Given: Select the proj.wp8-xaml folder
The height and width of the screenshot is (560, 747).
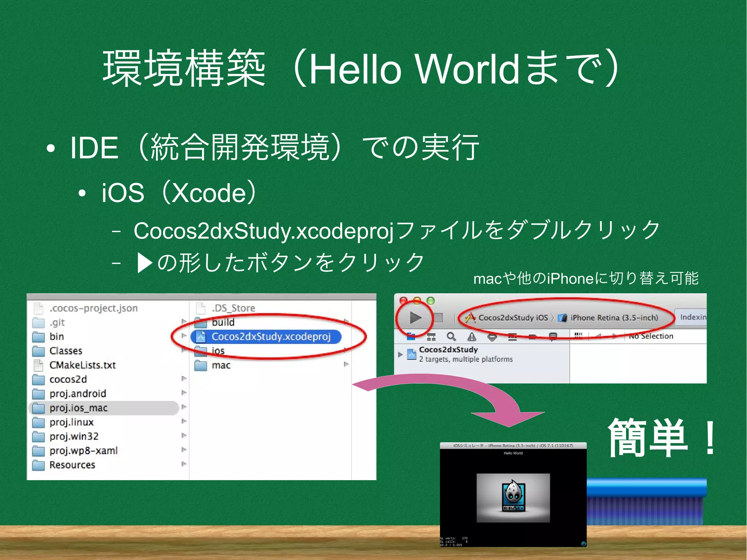Looking at the screenshot, I should tap(84, 451).
